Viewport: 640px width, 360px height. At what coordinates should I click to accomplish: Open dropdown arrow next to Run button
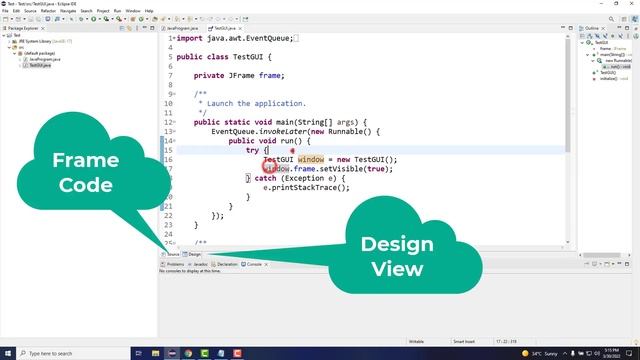(100, 19)
